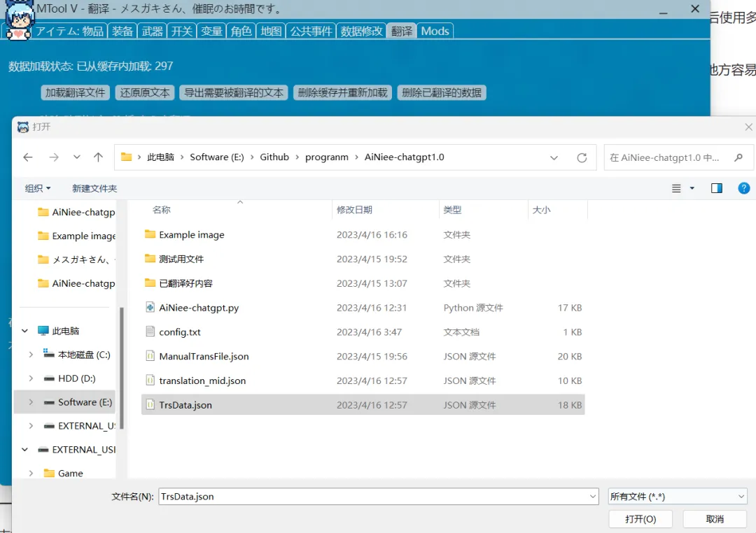Select the AiNiee-chatgpt.py file
756x533 pixels.
click(x=199, y=308)
